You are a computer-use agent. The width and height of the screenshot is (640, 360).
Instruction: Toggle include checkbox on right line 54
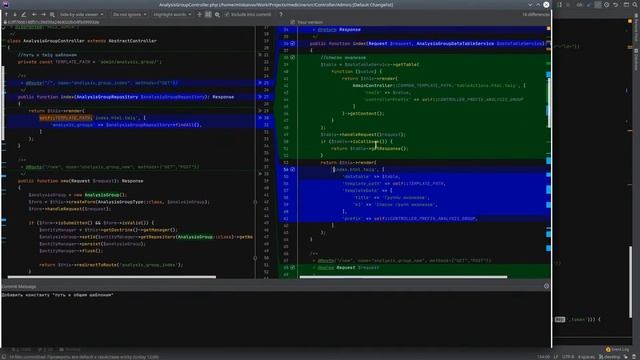tap(293, 169)
